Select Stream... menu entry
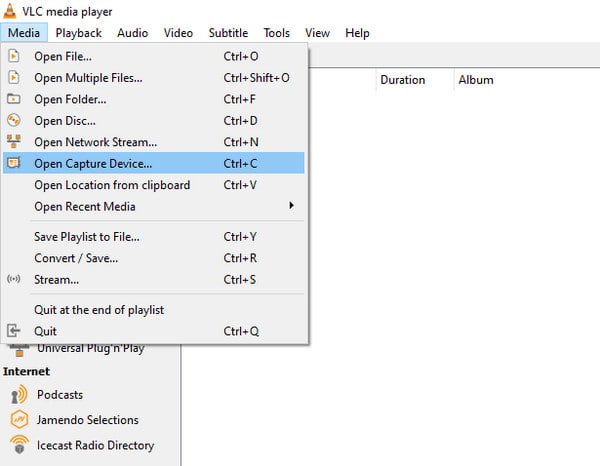 153,279
